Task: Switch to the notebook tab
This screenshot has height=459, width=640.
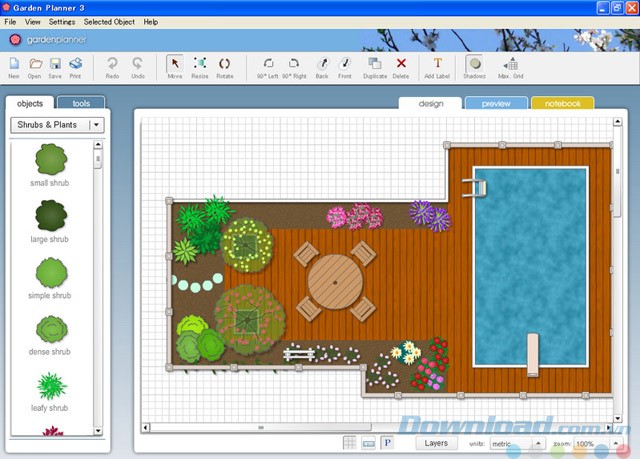Action: 562,104
